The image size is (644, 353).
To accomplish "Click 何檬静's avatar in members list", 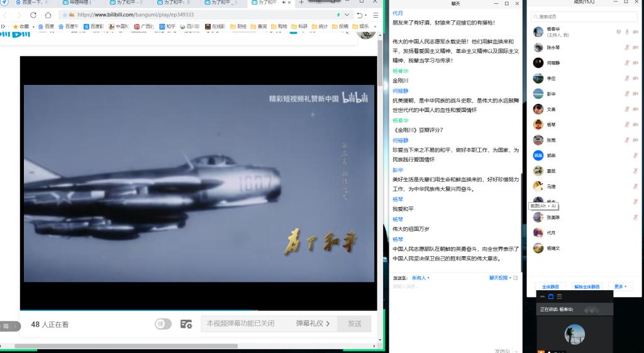I will (538, 63).
